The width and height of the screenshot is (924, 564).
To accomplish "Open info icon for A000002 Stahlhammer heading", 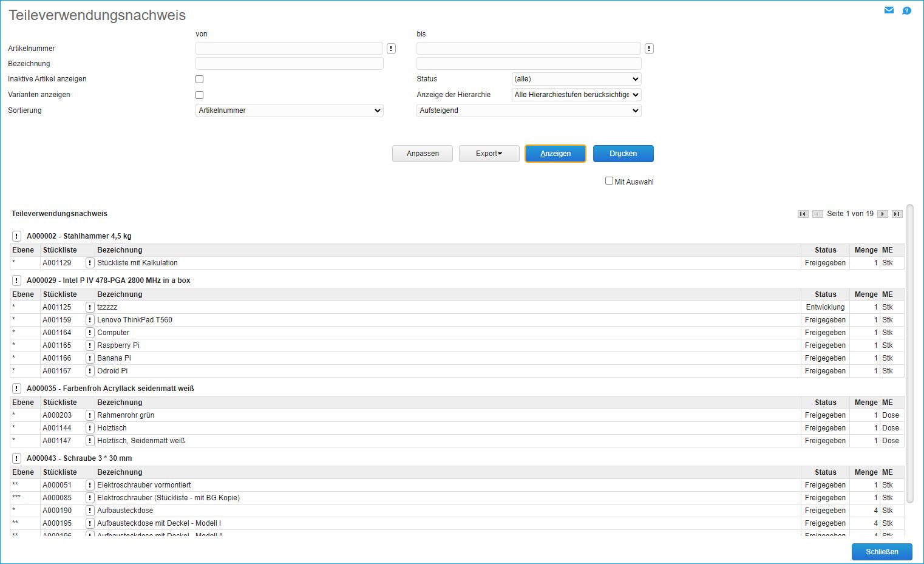I will click(16, 236).
